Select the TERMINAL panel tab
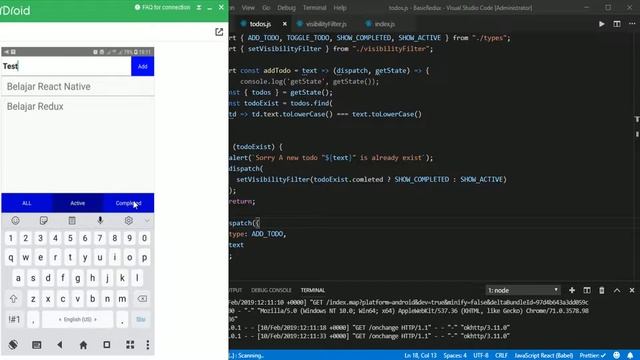Screen dimensions: 640x360 (313, 290)
